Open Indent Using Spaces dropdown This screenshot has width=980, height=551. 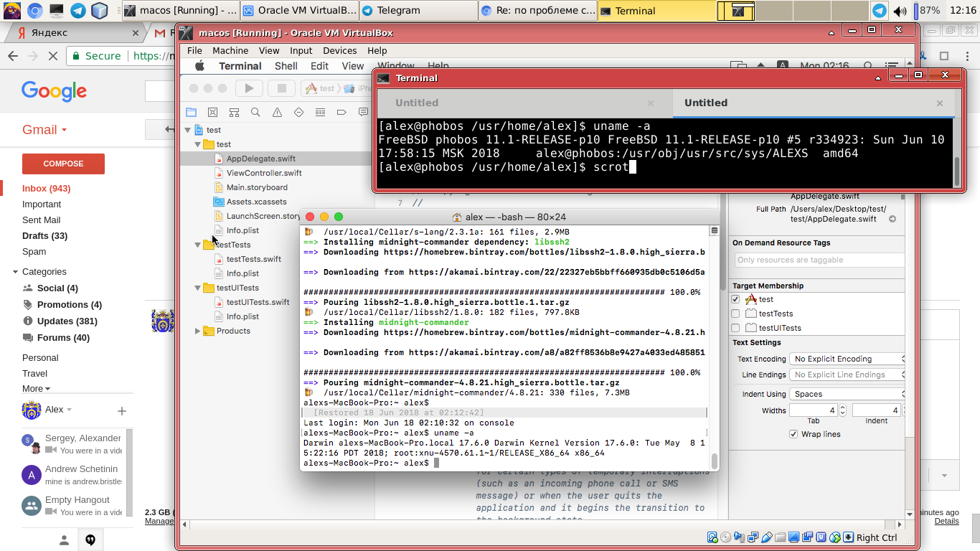(847, 394)
